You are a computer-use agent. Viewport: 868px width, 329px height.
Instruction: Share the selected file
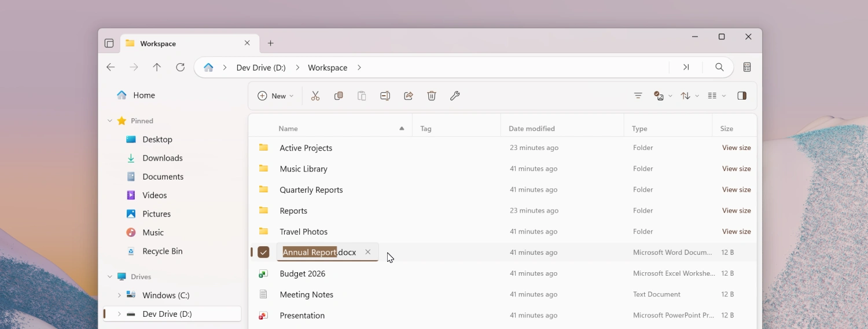click(x=409, y=96)
